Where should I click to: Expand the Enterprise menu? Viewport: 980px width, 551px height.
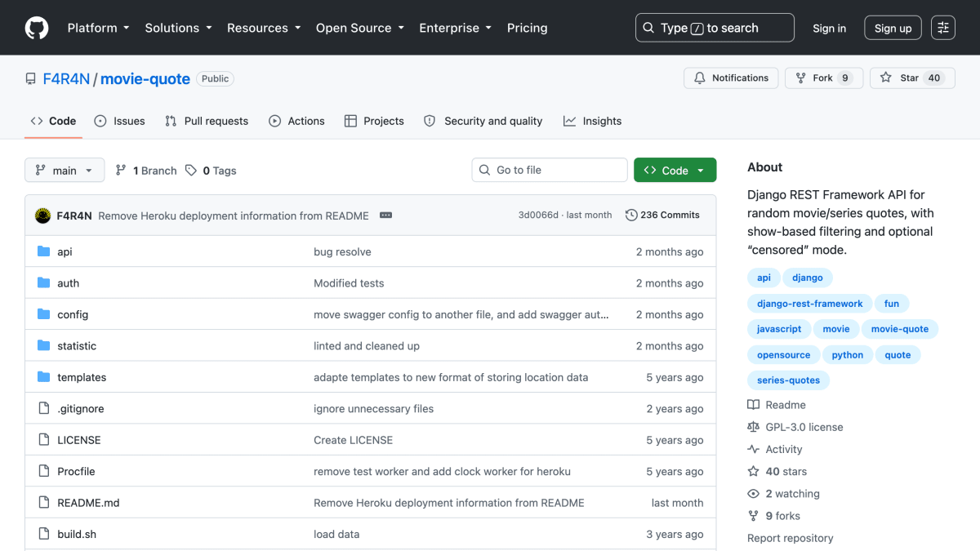[x=456, y=28]
